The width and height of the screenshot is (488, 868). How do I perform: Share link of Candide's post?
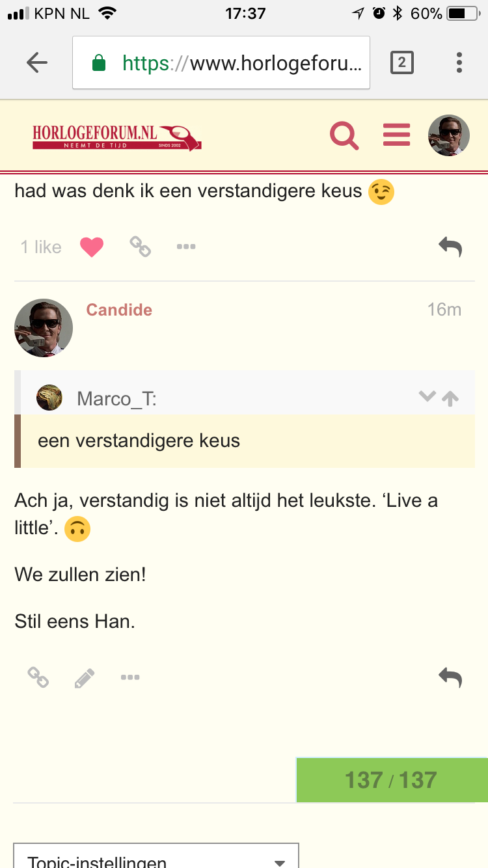pos(38,678)
